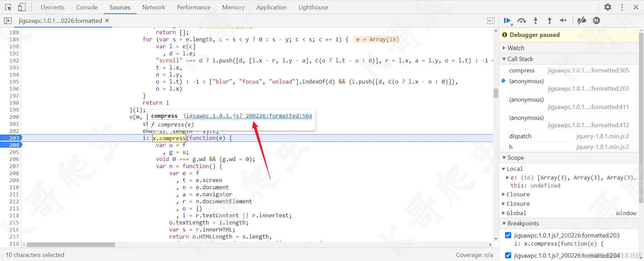The width and height of the screenshot is (644, 261).
Task: Select anonymous frame at formatted:411
Action: (x=569, y=103)
